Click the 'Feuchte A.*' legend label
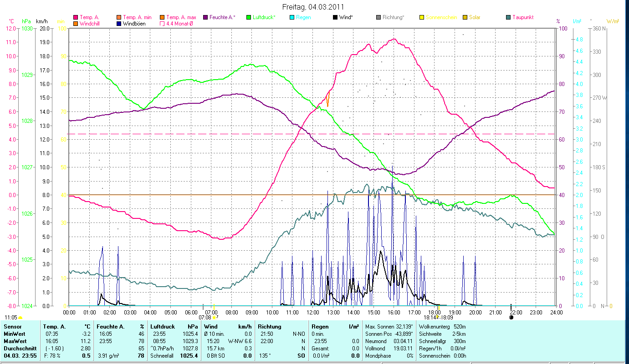Viewport: 629px width, 364px height. click(x=223, y=17)
